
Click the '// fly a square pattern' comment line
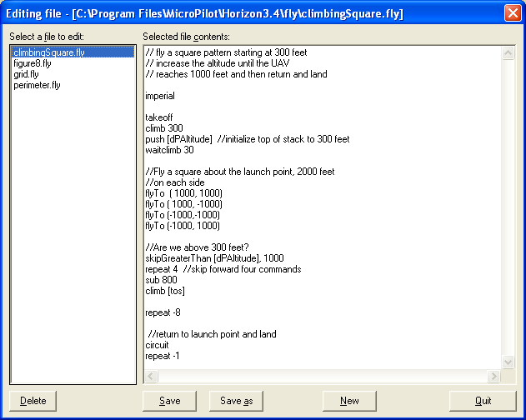point(226,52)
